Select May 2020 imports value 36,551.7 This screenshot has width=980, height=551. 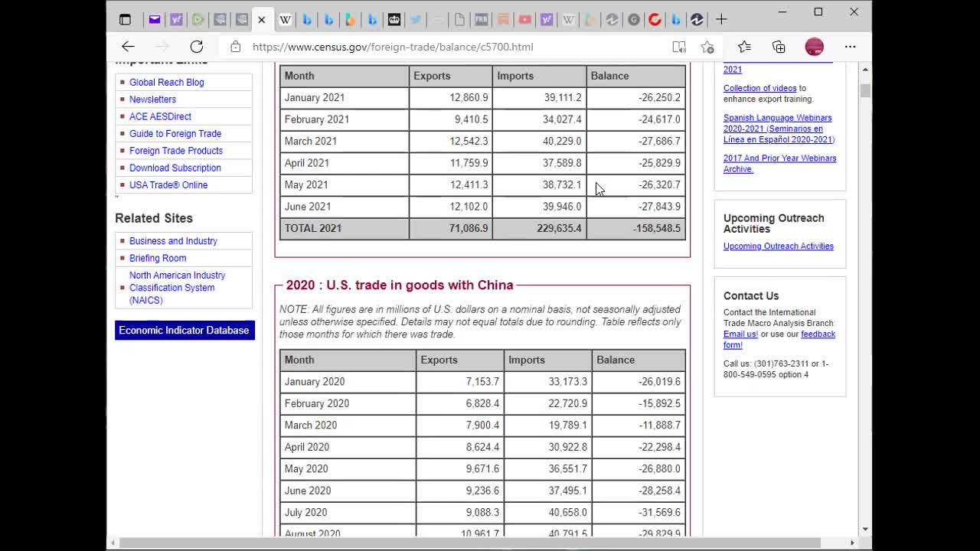pos(567,469)
